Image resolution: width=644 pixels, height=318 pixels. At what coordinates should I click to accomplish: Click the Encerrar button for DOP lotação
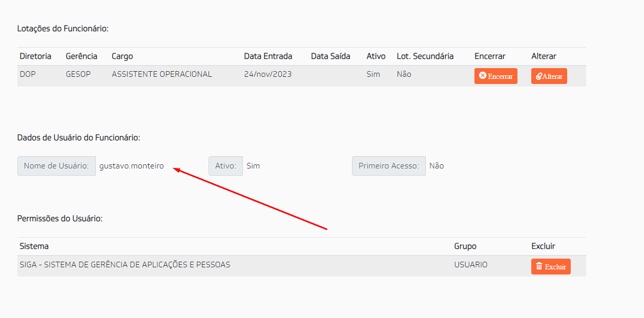tap(496, 76)
